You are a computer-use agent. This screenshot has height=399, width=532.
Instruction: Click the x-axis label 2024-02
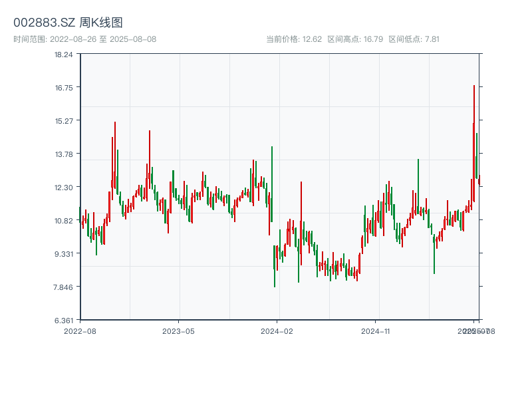coord(277,331)
